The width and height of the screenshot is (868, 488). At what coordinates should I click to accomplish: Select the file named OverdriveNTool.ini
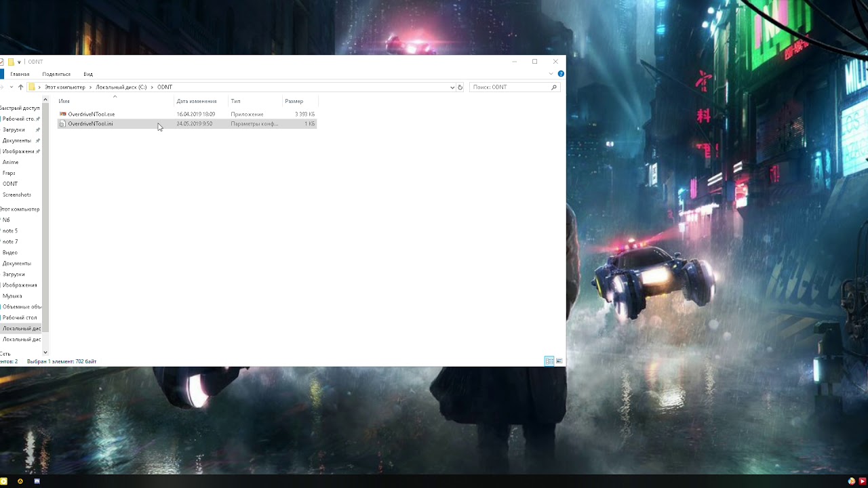90,124
